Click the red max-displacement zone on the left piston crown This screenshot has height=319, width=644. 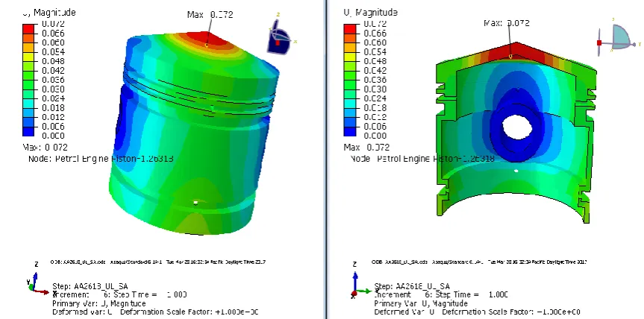208,38
